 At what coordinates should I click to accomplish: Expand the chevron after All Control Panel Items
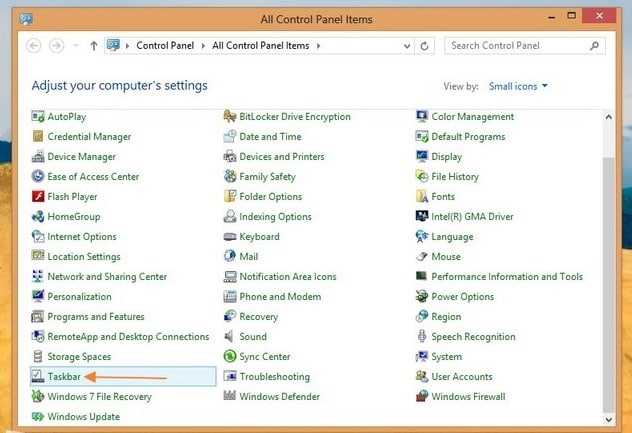pyautogui.click(x=318, y=46)
